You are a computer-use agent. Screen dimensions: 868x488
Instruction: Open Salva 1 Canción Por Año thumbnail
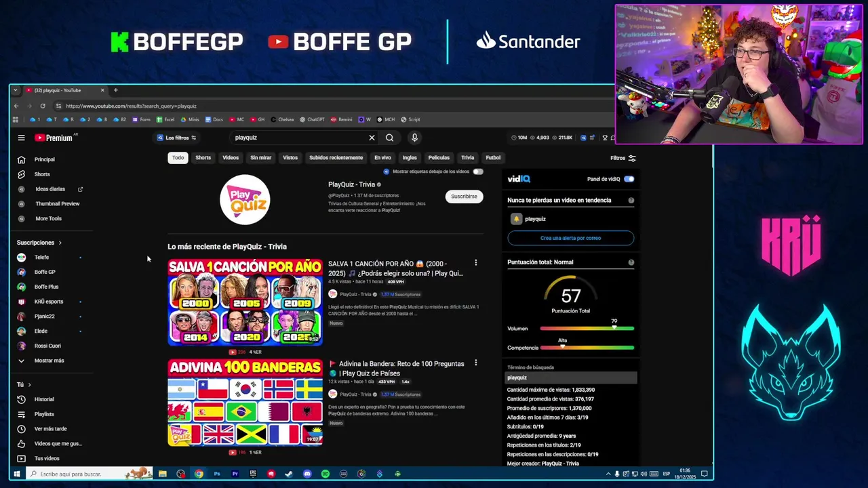pyautogui.click(x=245, y=302)
